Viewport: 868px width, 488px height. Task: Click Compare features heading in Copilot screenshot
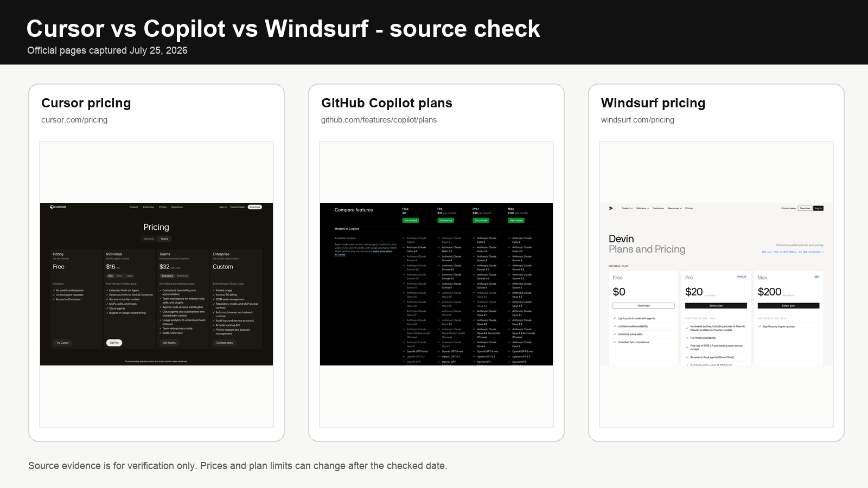[354, 210]
